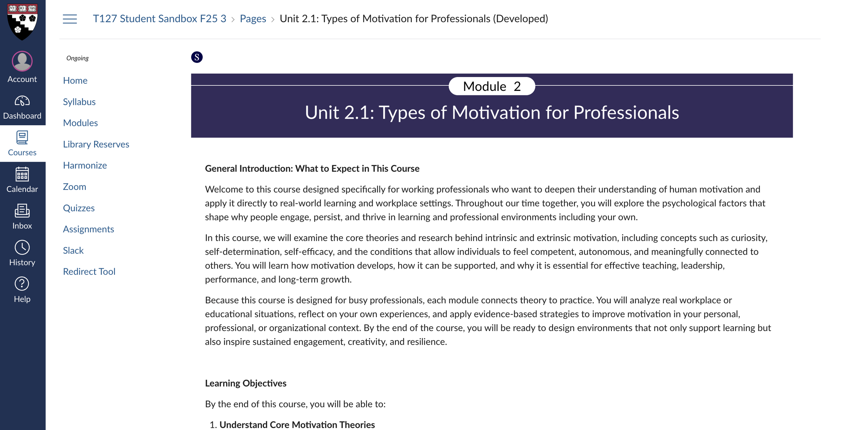868x430 pixels.
Task: Open the Assignments link
Action: [x=88, y=229]
